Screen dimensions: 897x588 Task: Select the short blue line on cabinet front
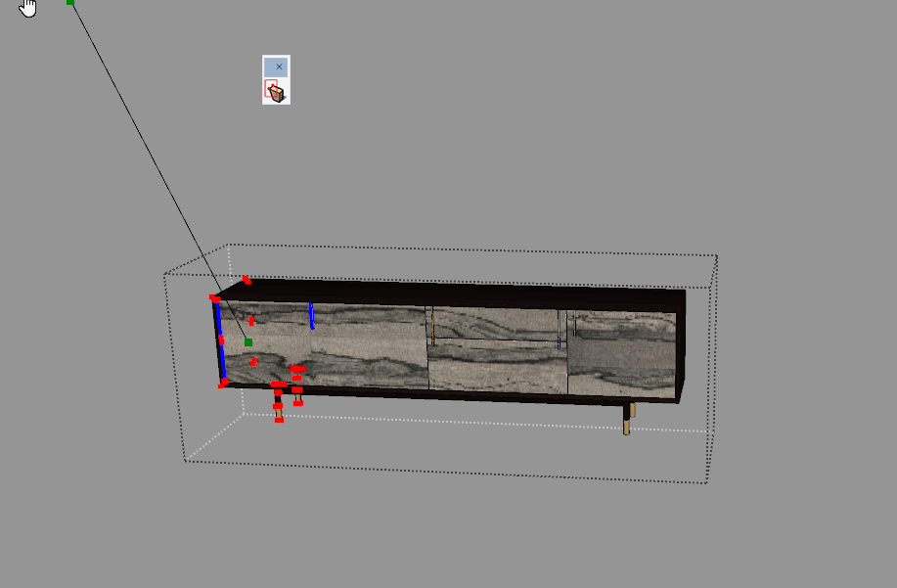311,316
